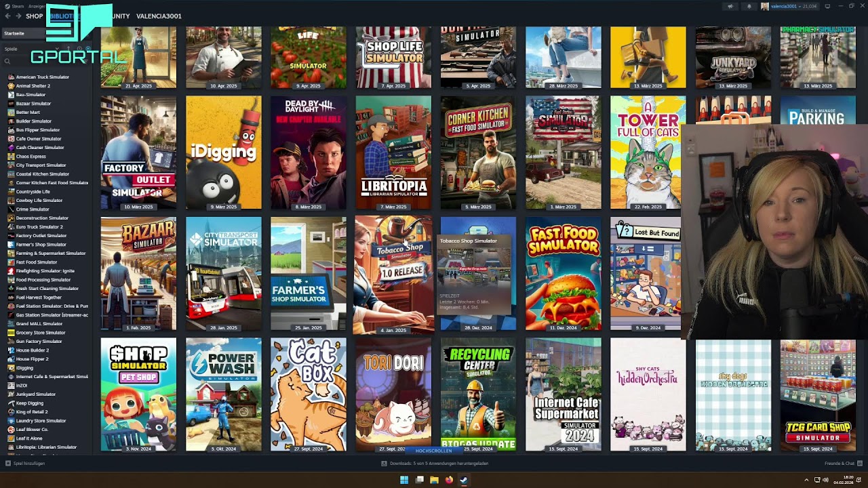868x488 pixels.
Task: Select Fast Food Simulator in sidebar list
Action: pos(37,262)
